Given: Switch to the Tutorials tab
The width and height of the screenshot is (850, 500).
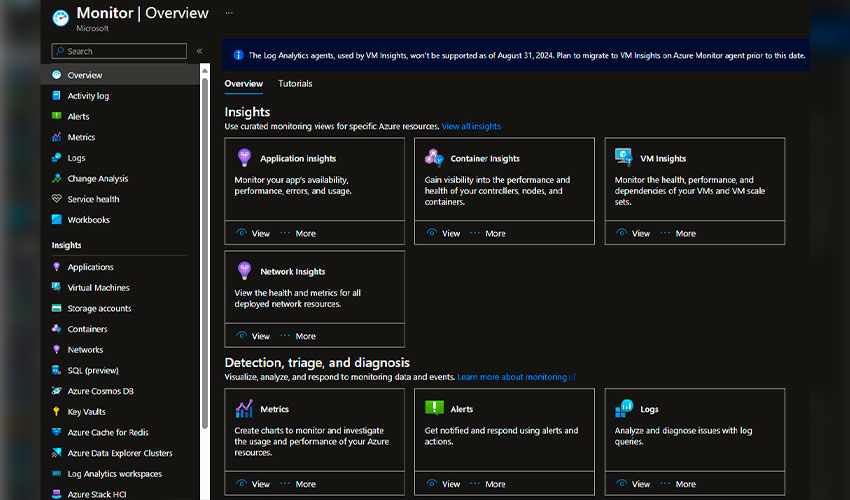Looking at the screenshot, I should coord(295,84).
